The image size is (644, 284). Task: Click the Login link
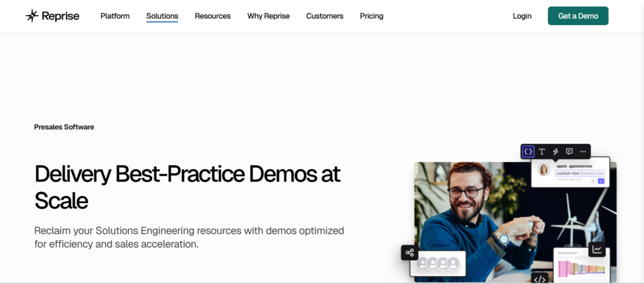tap(522, 16)
